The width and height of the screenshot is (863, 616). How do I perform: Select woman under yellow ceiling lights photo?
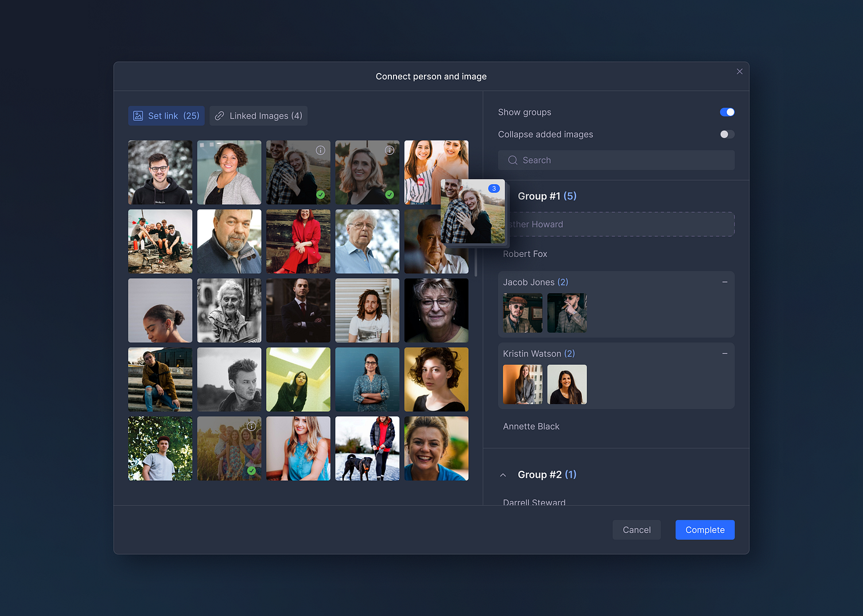(298, 380)
